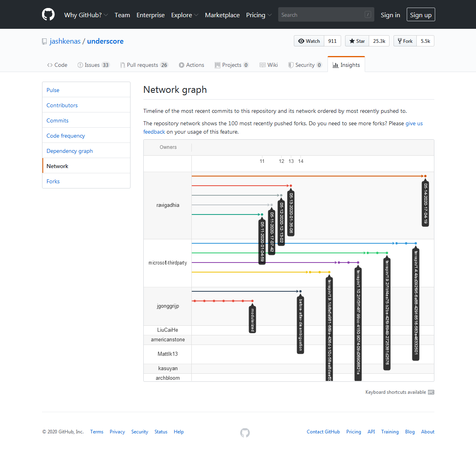Open Commits in the sidebar
476x457 pixels.
click(x=86, y=120)
